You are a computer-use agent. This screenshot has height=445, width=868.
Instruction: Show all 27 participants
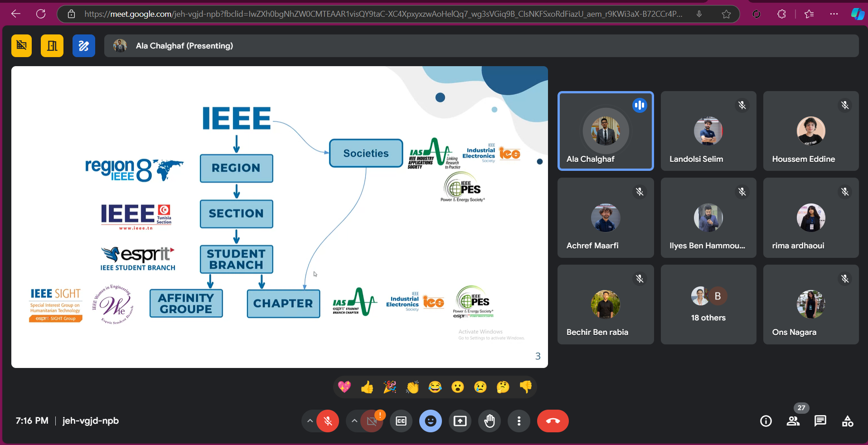pos(793,421)
